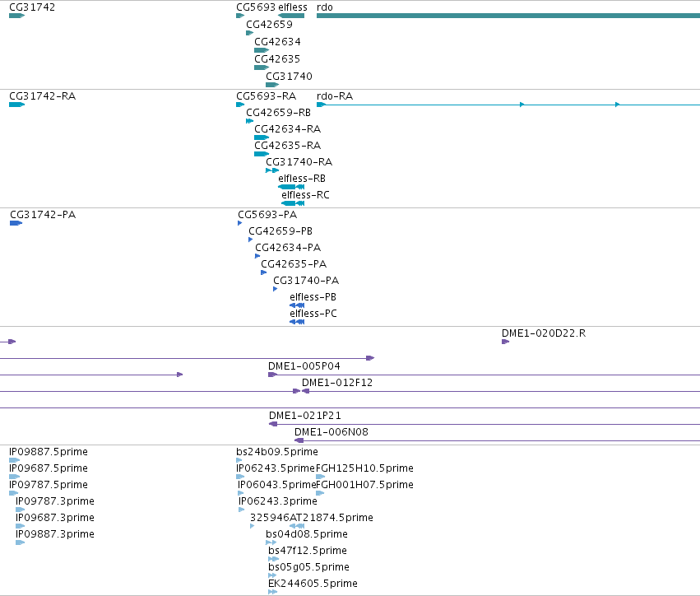Select the CG42635-RA transcript label

(x=288, y=146)
